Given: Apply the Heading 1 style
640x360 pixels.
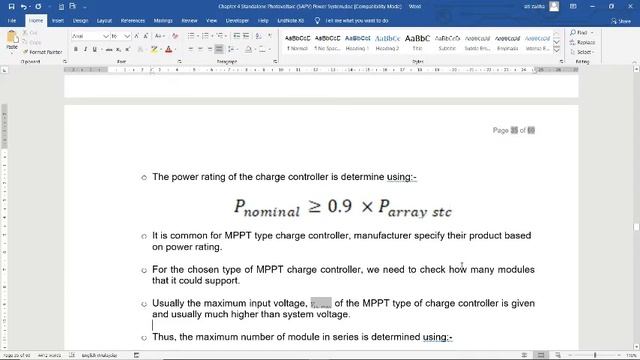Looking at the screenshot, I should click(x=357, y=43).
